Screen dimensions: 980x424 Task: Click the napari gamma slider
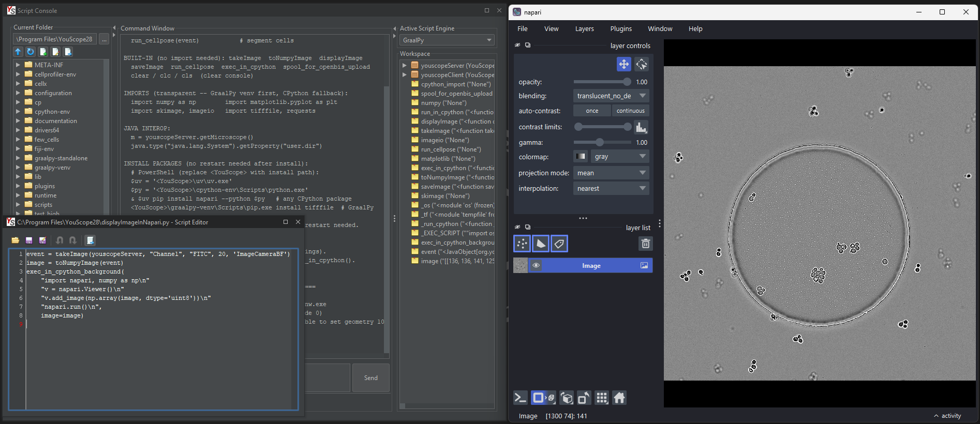click(602, 142)
